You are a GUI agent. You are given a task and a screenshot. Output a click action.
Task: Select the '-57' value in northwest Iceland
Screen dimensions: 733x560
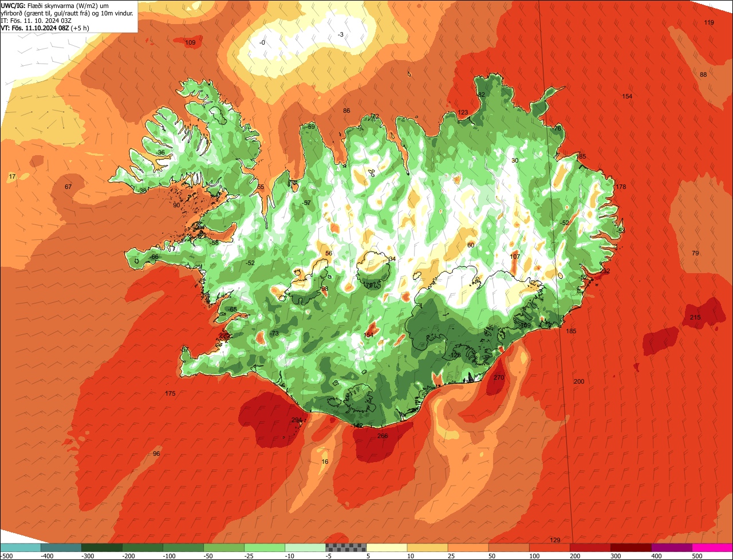coord(306,203)
